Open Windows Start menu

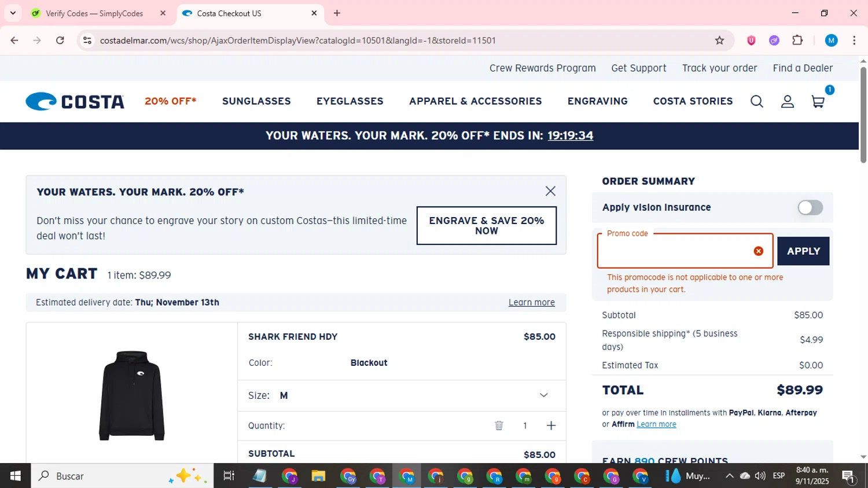click(15, 476)
